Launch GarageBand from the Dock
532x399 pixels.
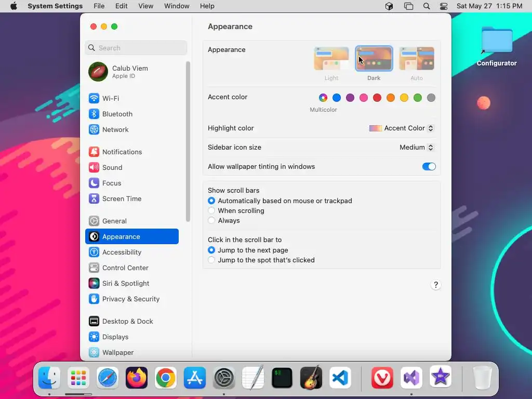click(311, 378)
